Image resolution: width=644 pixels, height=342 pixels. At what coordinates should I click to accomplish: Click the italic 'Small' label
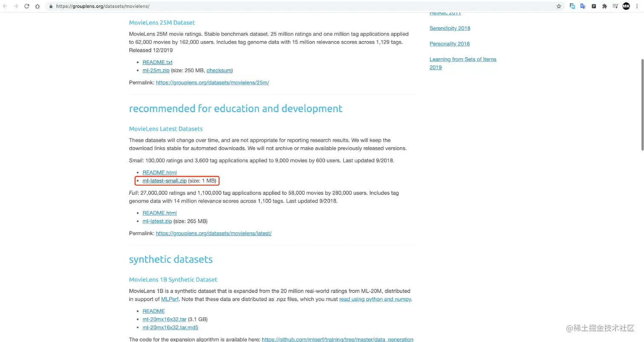tap(136, 161)
